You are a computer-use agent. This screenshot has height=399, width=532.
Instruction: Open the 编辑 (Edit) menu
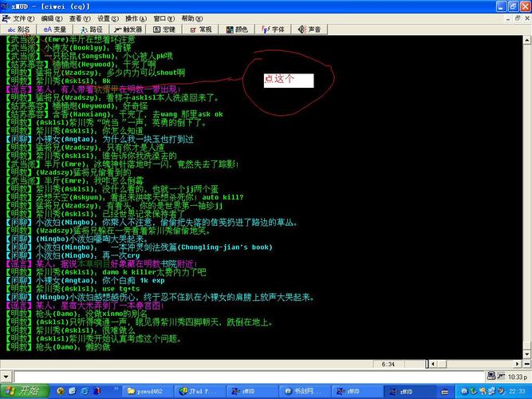51,18
